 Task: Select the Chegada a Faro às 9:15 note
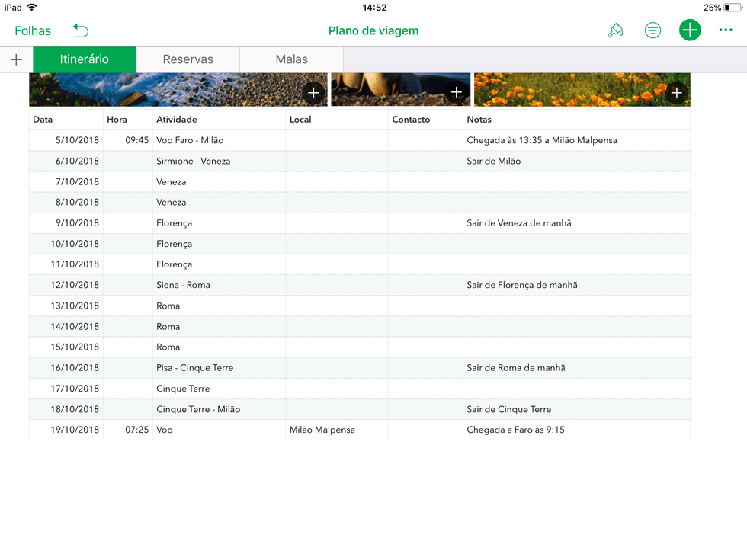576,430
